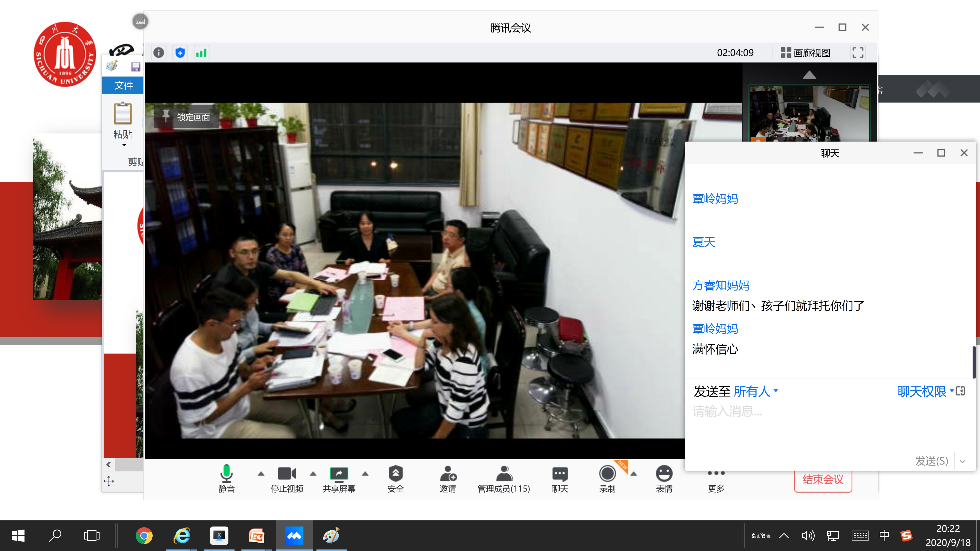Open meeting info icon
Viewport: 980px width, 551px height.
tap(159, 53)
